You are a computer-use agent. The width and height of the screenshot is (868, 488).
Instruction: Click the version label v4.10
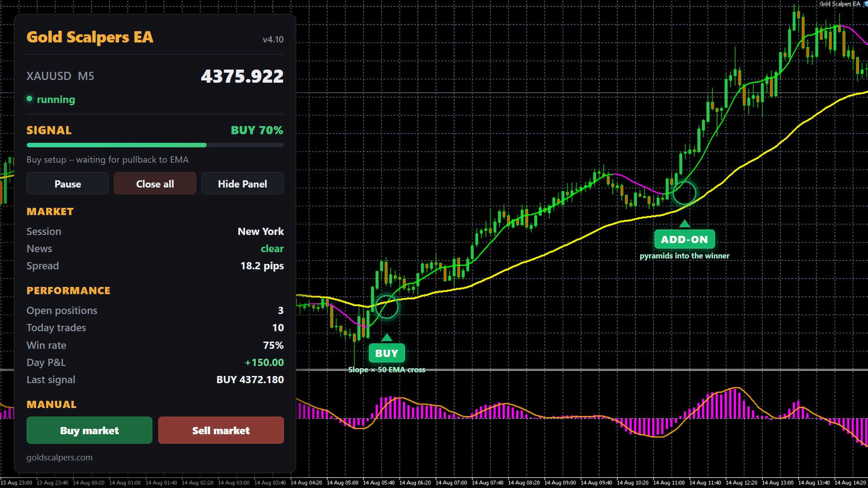point(273,39)
